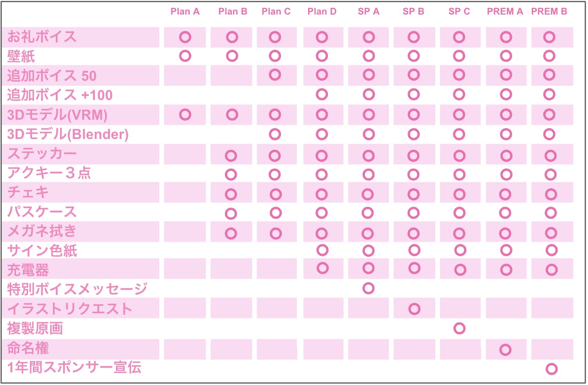Select the PREM A column header
Image resolution: width=588 pixels, height=385 pixels.
click(505, 12)
